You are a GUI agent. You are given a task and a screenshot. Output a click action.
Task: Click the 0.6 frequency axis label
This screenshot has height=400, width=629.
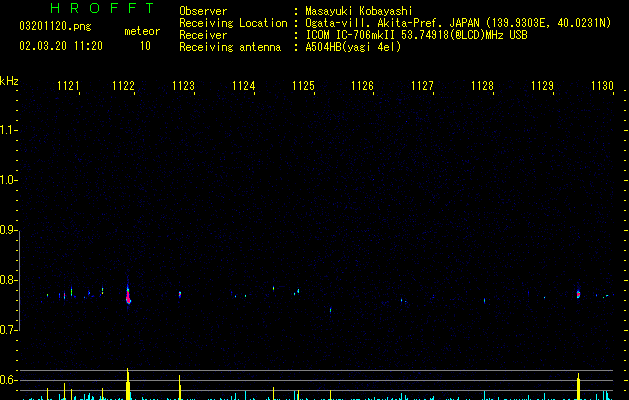click(x=8, y=380)
